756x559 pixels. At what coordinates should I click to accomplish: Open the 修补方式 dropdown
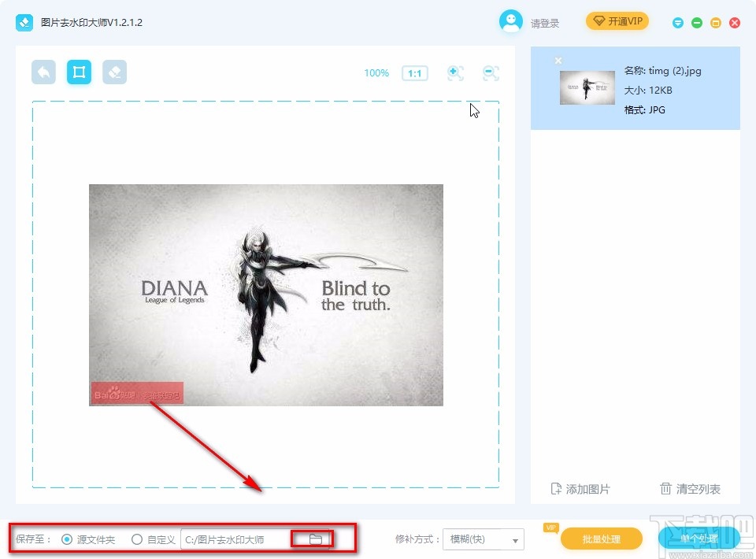[483, 539]
